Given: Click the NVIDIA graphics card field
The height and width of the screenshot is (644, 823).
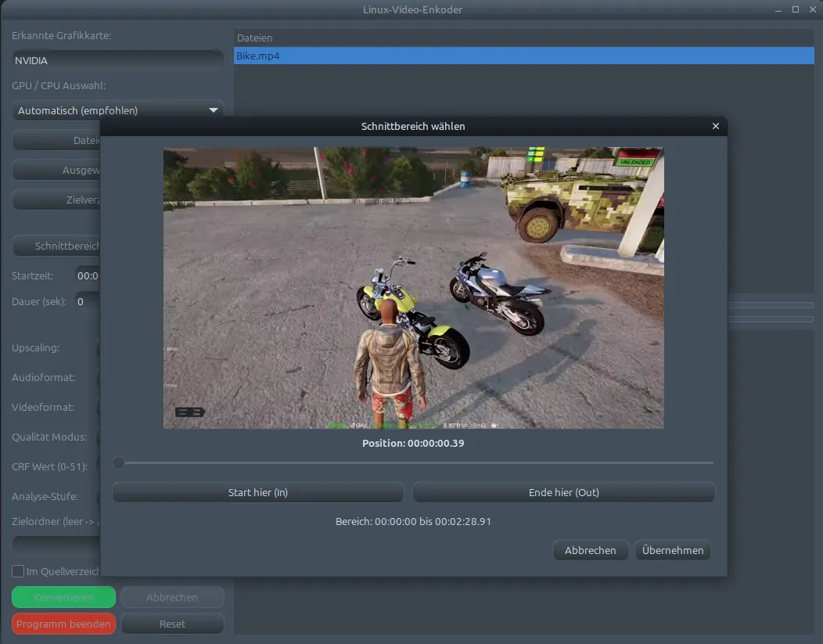Looking at the screenshot, I should click(117, 60).
